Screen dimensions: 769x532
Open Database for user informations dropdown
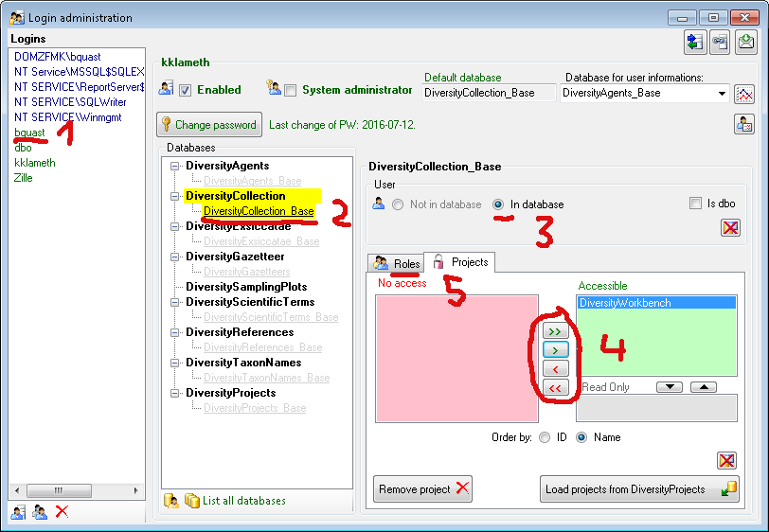[x=722, y=93]
